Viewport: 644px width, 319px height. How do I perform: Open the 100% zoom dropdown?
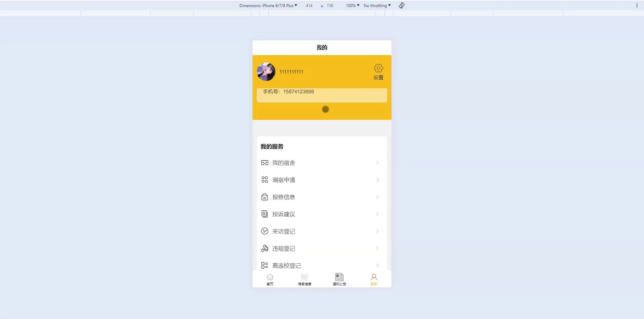coord(353,5)
